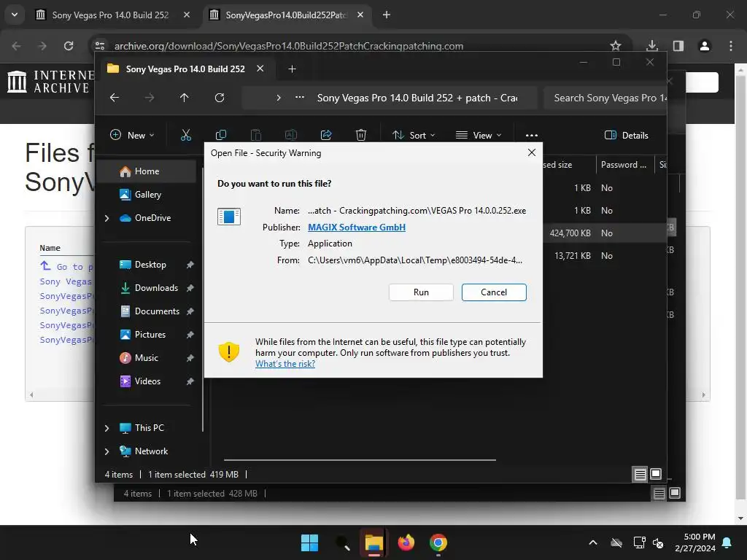
Task: Open the Sort dropdown menu
Action: pyautogui.click(x=414, y=135)
